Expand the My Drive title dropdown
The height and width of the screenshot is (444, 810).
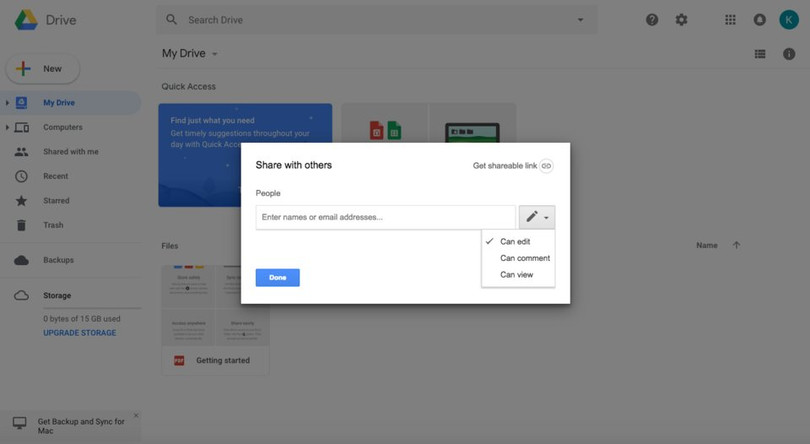coord(214,54)
